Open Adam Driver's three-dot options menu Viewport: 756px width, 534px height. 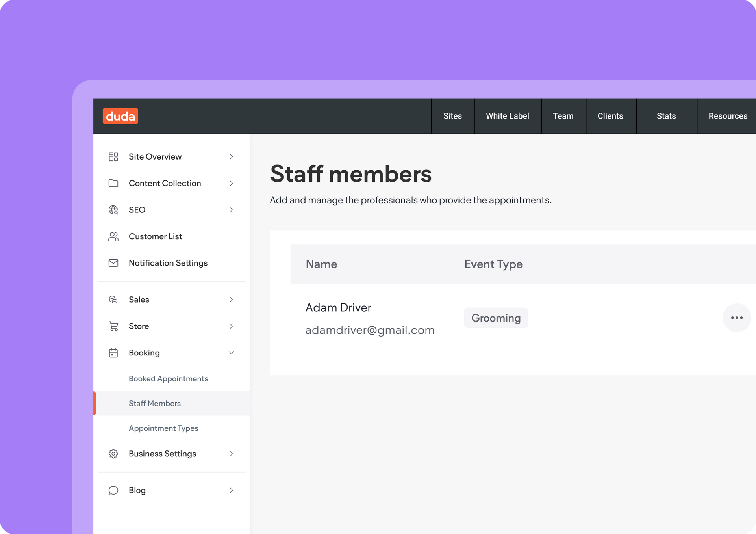tap(736, 318)
